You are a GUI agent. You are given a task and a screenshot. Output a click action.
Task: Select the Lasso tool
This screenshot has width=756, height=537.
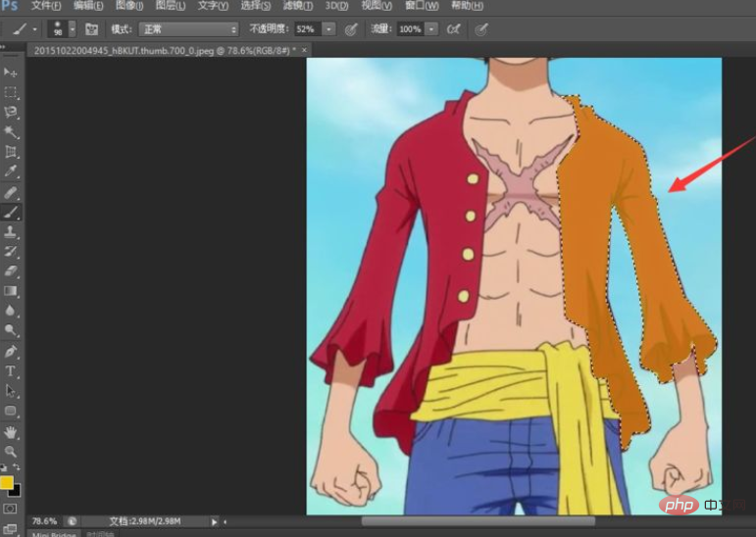point(11,112)
